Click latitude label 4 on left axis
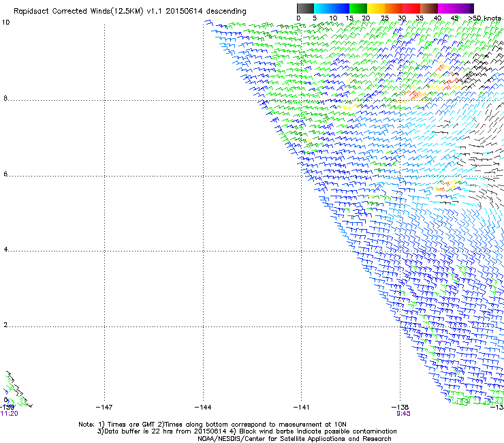This screenshot has height=443, width=504. (5, 249)
